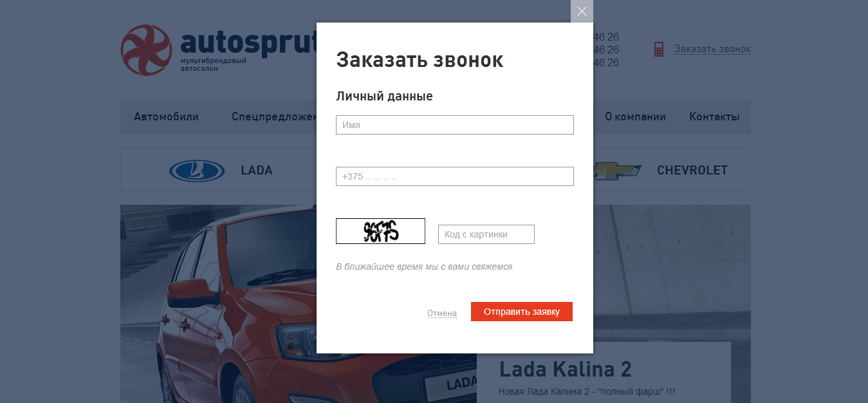Click the red Lada car banner image

point(219,304)
